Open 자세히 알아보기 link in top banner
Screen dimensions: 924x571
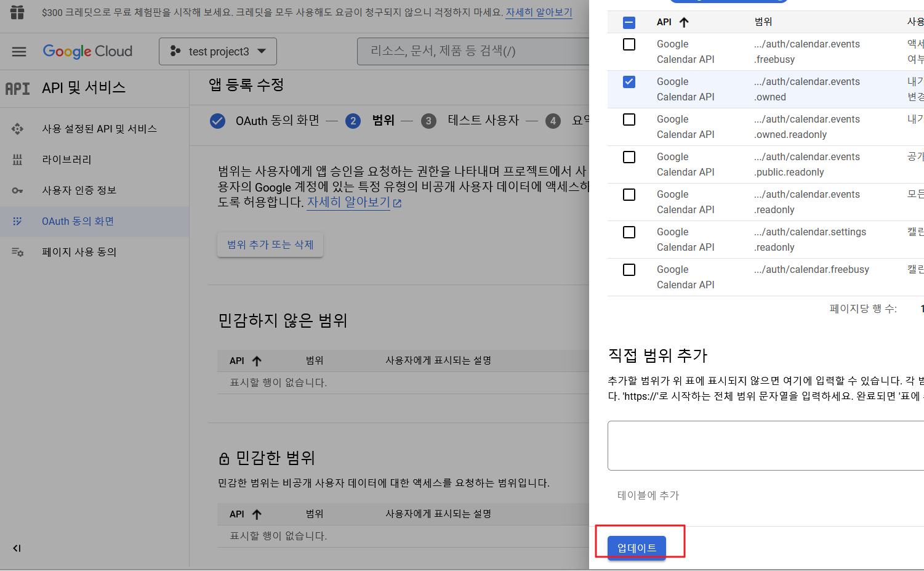[539, 12]
